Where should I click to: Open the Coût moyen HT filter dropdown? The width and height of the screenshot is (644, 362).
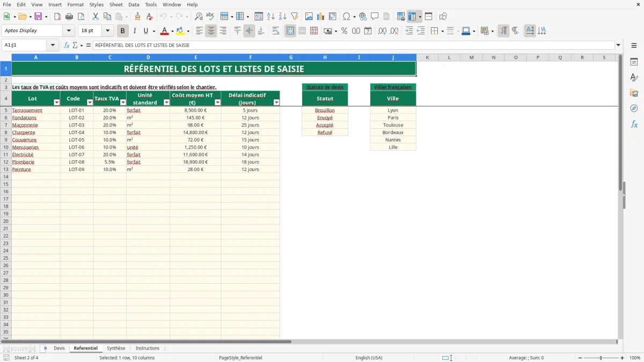tap(217, 102)
